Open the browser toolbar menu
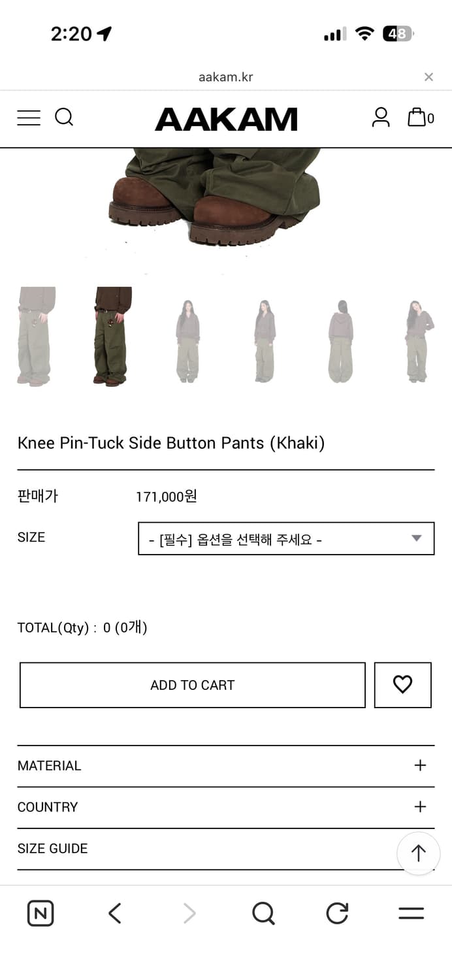The width and height of the screenshot is (452, 980). (x=410, y=913)
